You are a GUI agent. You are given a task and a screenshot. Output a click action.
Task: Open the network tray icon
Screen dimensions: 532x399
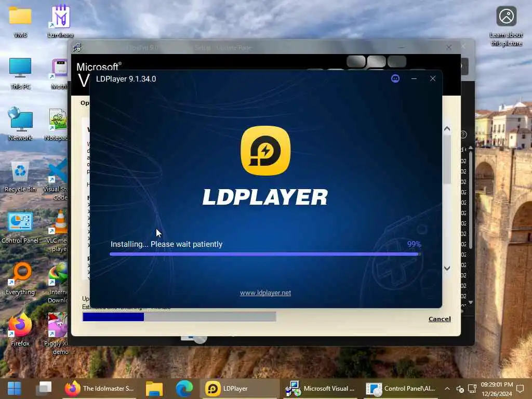coord(472,389)
